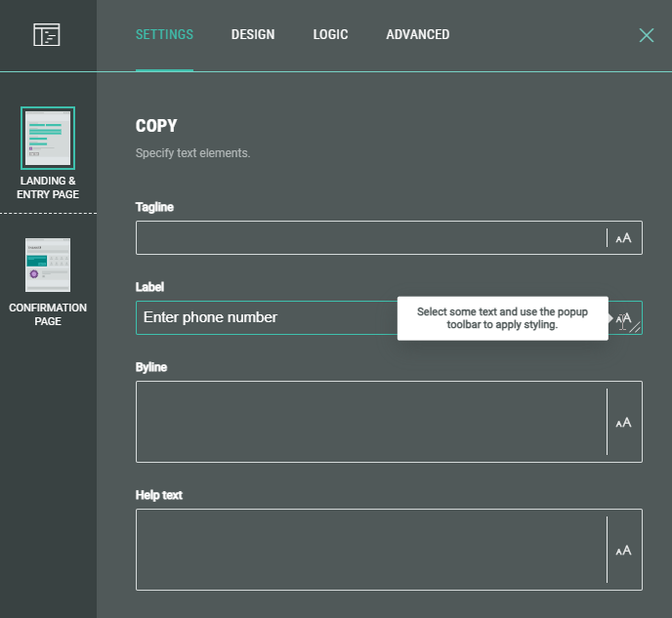
Task: Click the text styling icon in Byline field
Action: [624, 423]
